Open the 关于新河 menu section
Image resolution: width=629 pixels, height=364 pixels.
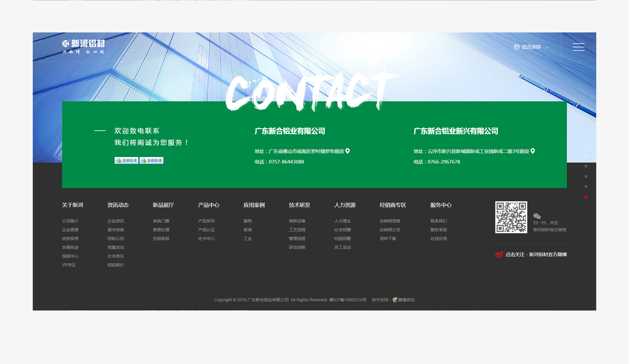click(x=72, y=205)
